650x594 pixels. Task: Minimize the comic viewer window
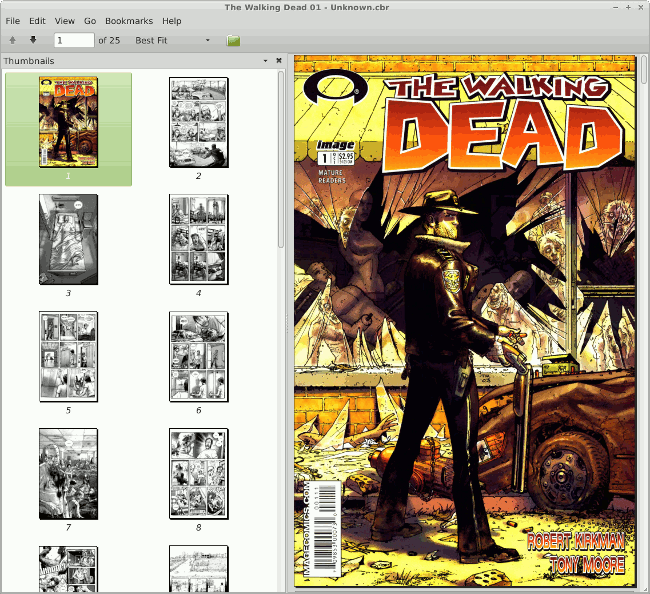pyautogui.click(x=616, y=7)
